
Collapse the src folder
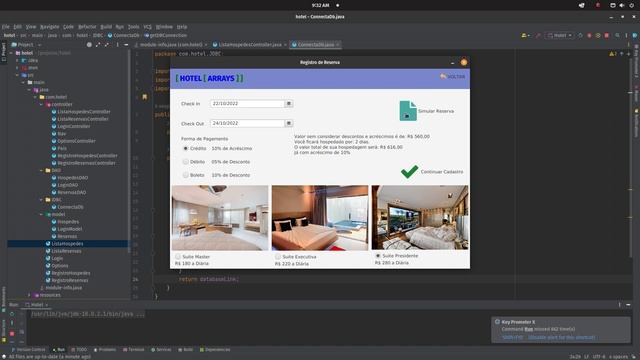coord(17,75)
